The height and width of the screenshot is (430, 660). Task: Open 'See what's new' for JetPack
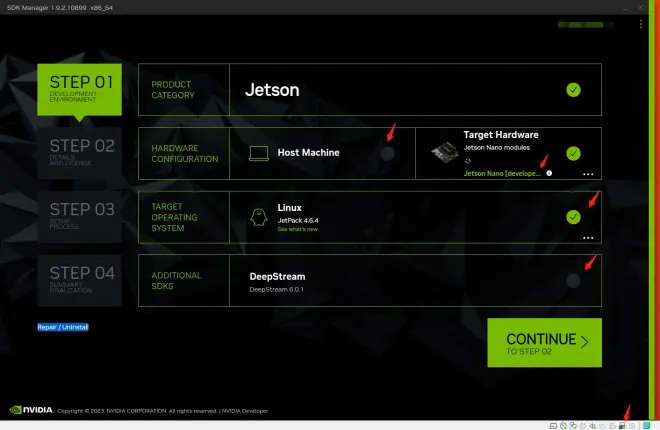(x=298, y=229)
